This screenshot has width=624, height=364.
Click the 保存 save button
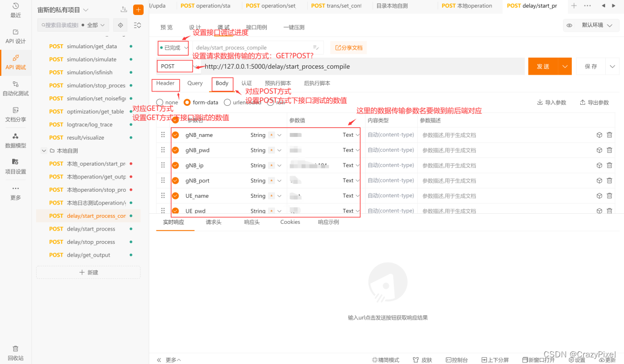591,66
